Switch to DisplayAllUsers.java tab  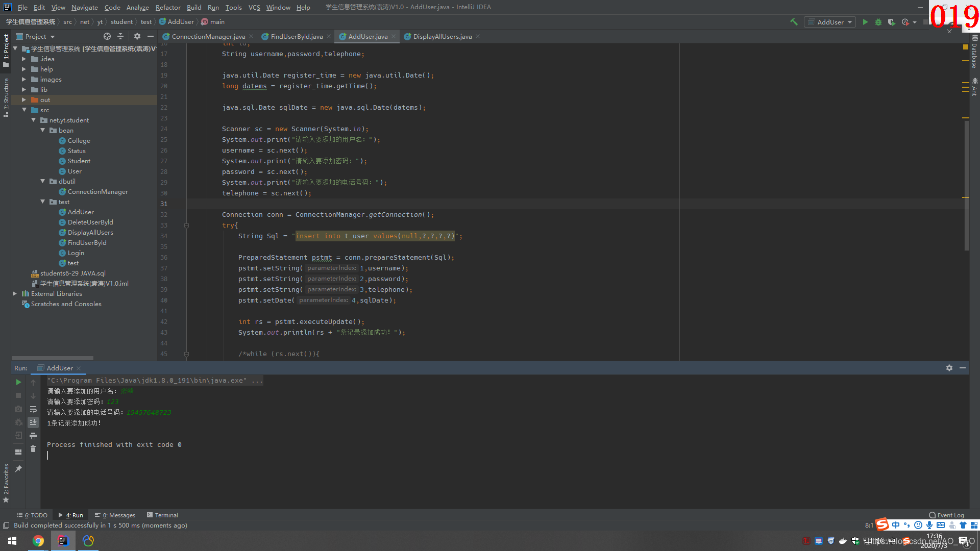click(x=442, y=36)
